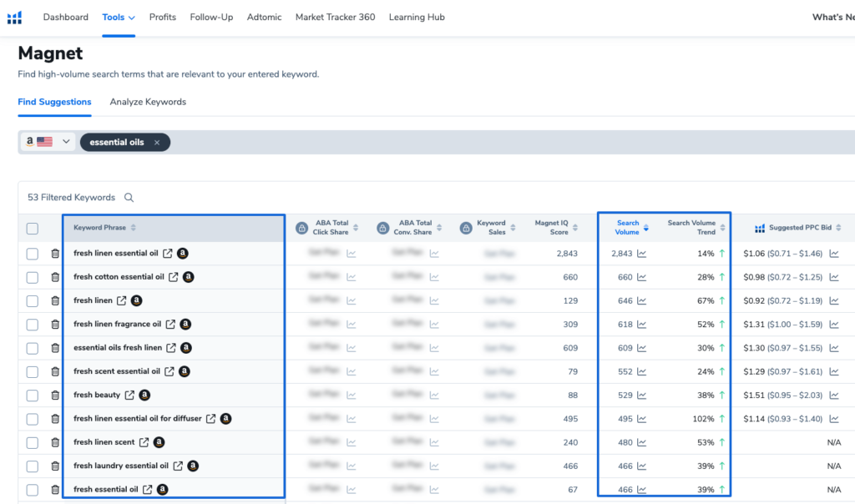Screen dimensions: 855x504
Task: Check the 'fresh linen' keyword row
Action: pyautogui.click(x=33, y=300)
